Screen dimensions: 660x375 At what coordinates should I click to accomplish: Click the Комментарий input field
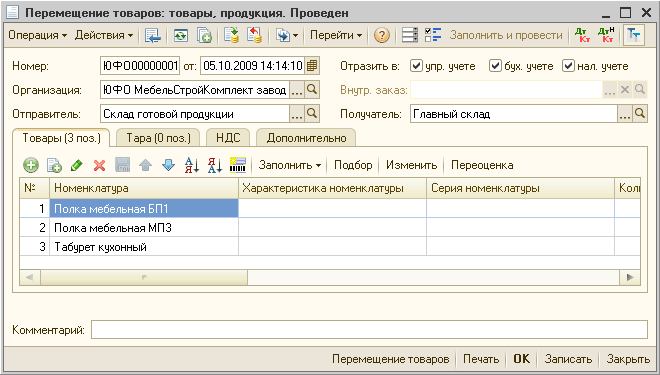pos(369,330)
